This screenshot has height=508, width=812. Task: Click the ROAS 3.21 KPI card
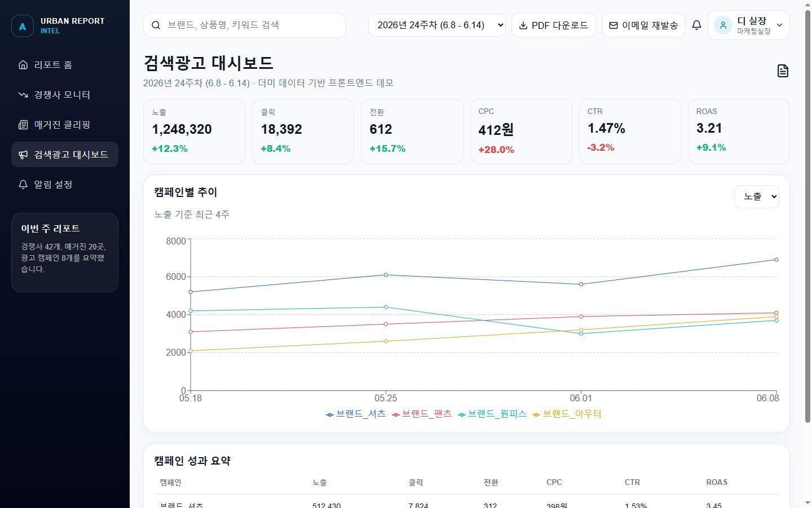click(739, 132)
